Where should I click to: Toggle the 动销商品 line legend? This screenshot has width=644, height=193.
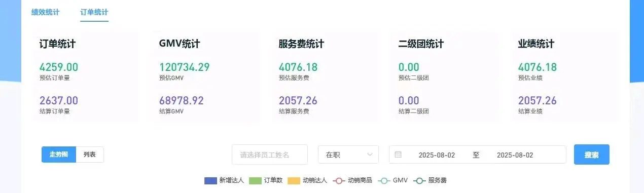click(x=353, y=180)
